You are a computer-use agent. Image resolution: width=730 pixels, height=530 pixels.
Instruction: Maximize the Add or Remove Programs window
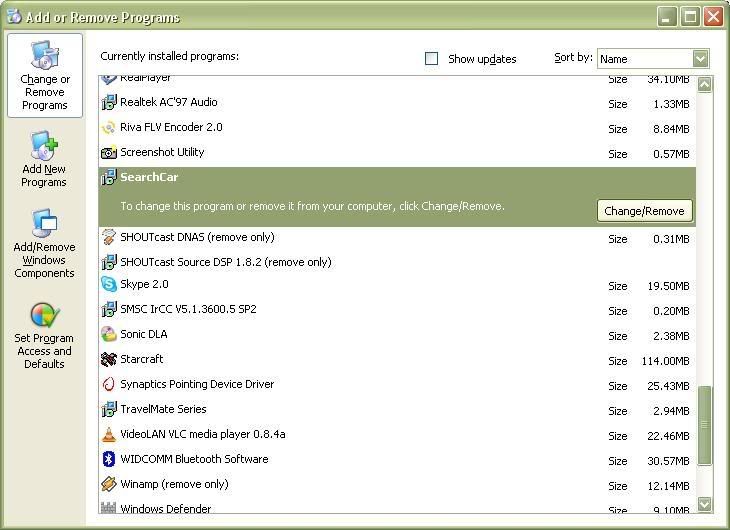click(690, 17)
